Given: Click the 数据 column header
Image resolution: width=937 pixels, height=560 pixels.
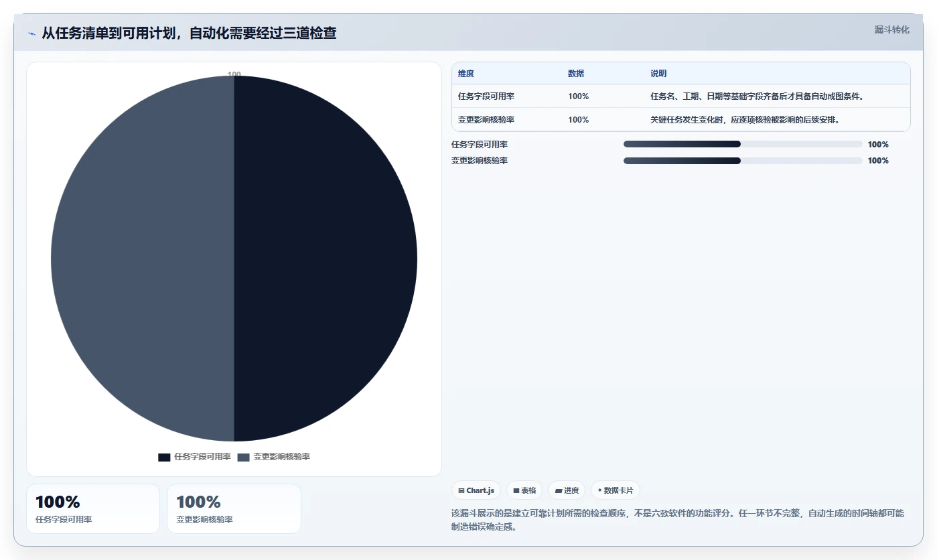Looking at the screenshot, I should [576, 74].
